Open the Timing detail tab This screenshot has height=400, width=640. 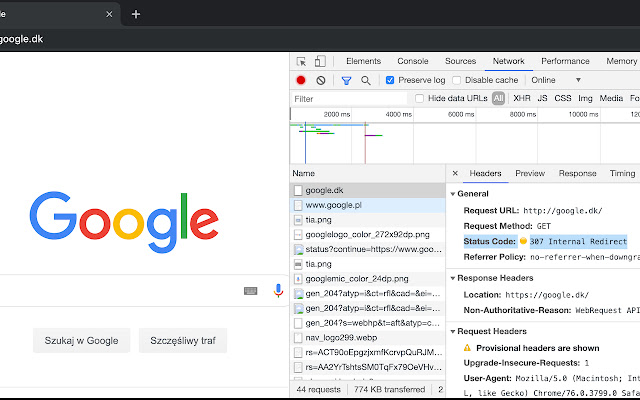click(622, 173)
